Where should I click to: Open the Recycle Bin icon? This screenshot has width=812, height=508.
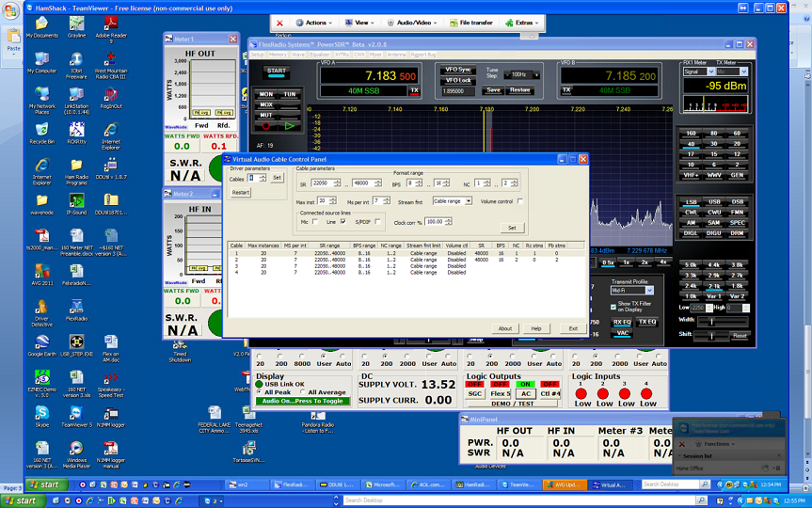pos(41,129)
